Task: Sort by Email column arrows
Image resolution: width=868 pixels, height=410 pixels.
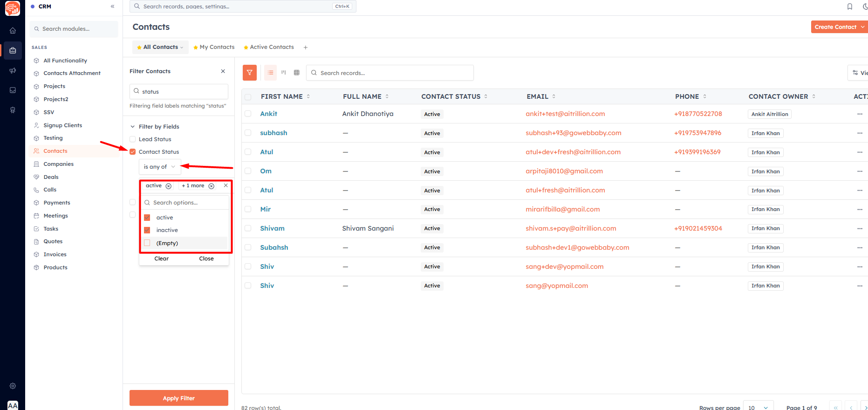Action: point(554,96)
